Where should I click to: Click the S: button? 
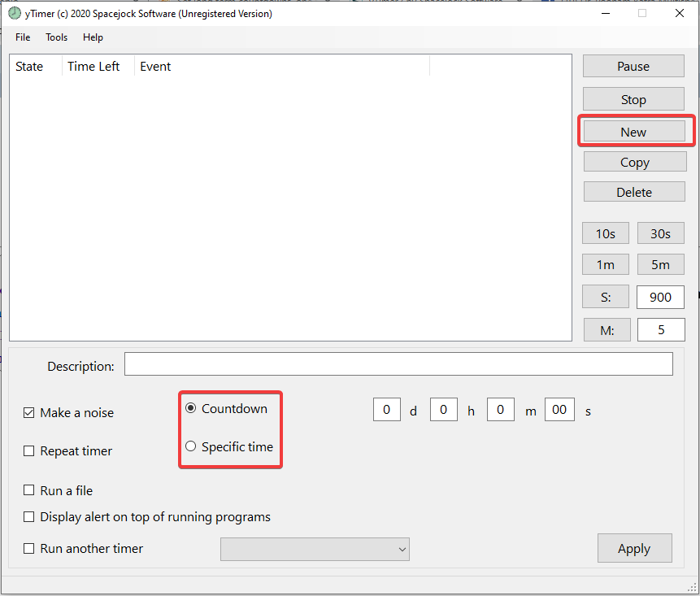click(x=606, y=297)
